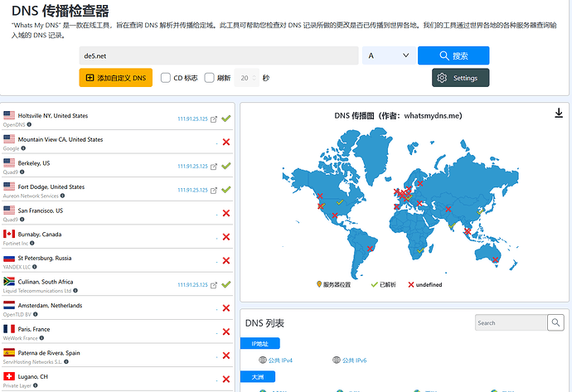The width and height of the screenshot is (572, 392).
Task: Open the Settings button with gear icon
Action: point(460,78)
